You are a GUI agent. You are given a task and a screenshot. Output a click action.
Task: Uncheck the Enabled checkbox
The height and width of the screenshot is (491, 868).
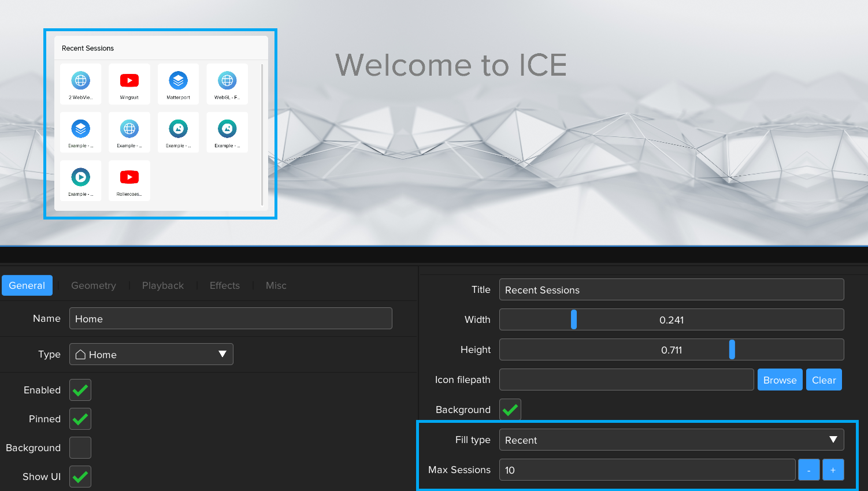coord(80,390)
